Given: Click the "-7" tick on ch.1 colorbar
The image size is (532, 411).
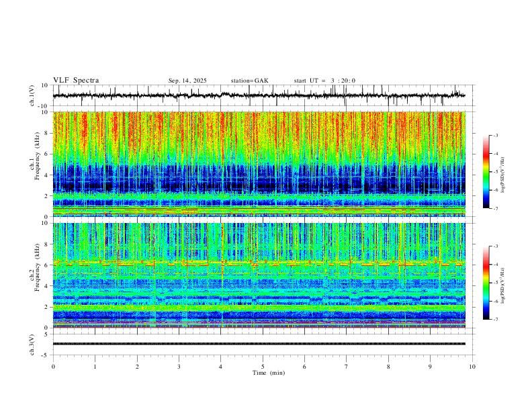Looking at the screenshot, I should 495,208.
